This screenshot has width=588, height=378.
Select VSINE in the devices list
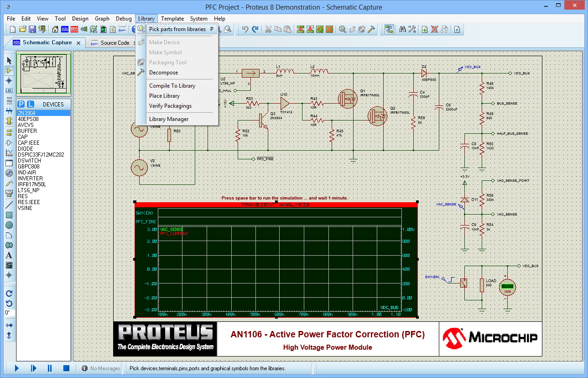point(43,208)
